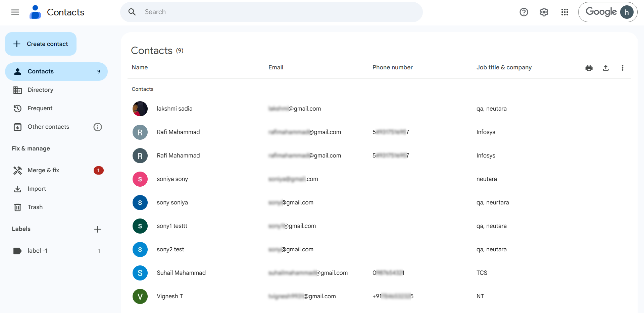Click the second Rafi Mahammad avatar

pos(140,155)
